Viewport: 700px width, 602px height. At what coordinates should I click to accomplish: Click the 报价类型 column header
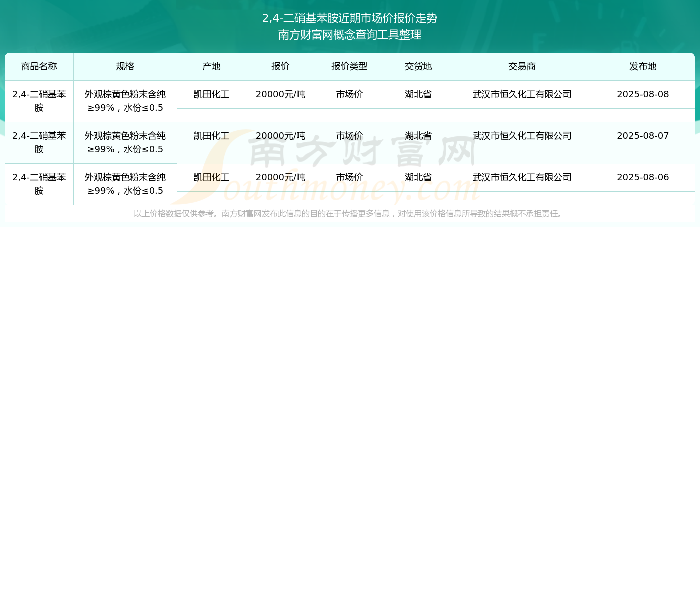click(x=349, y=66)
